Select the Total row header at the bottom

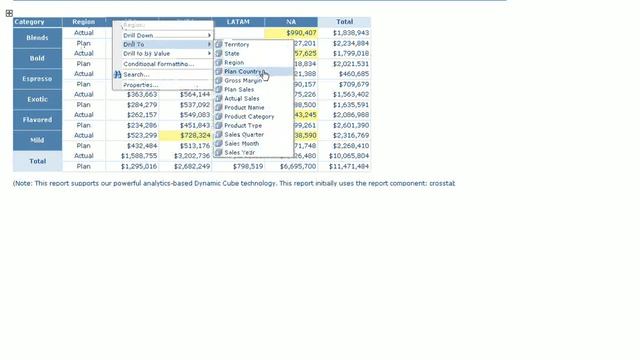tap(38, 161)
